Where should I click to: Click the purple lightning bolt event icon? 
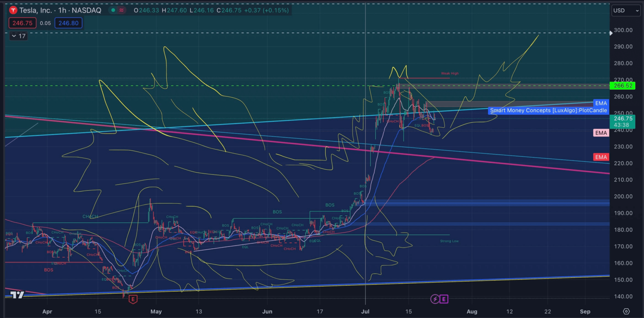point(435,299)
